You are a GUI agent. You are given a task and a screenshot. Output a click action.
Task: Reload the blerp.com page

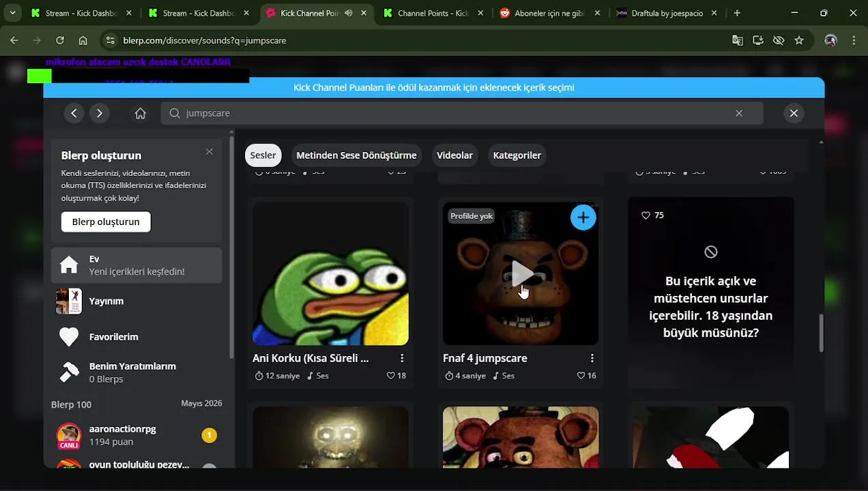[x=60, y=40]
